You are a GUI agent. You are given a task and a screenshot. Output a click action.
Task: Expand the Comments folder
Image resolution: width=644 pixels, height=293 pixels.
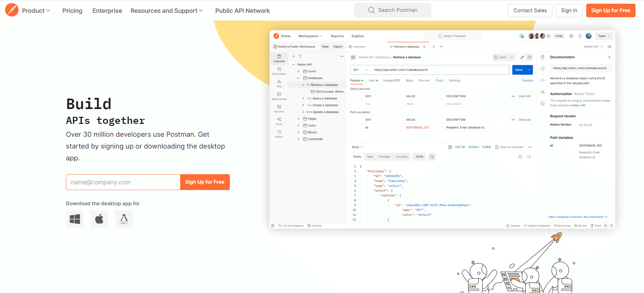(299, 139)
